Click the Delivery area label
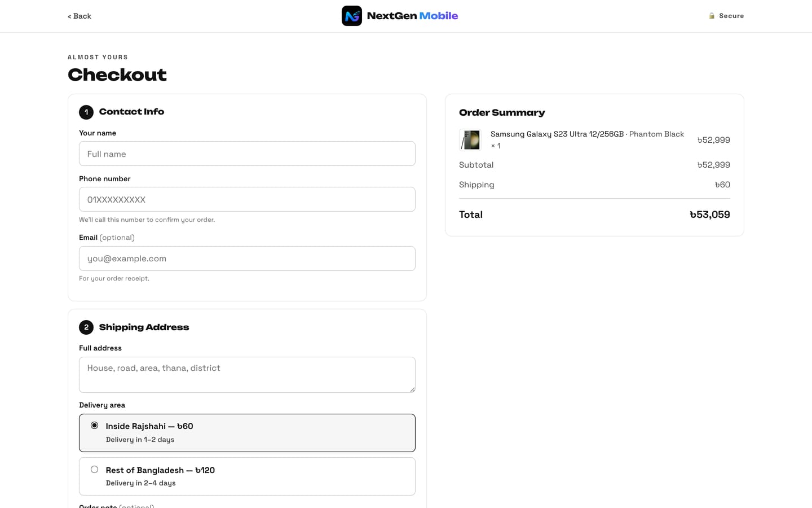The image size is (812, 508). click(102, 405)
